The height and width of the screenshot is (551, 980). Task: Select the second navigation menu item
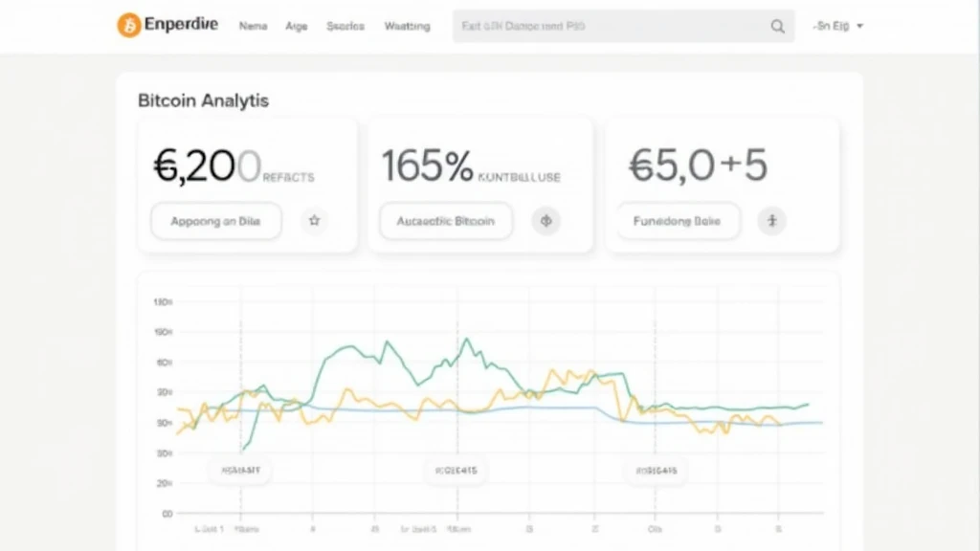point(297,27)
